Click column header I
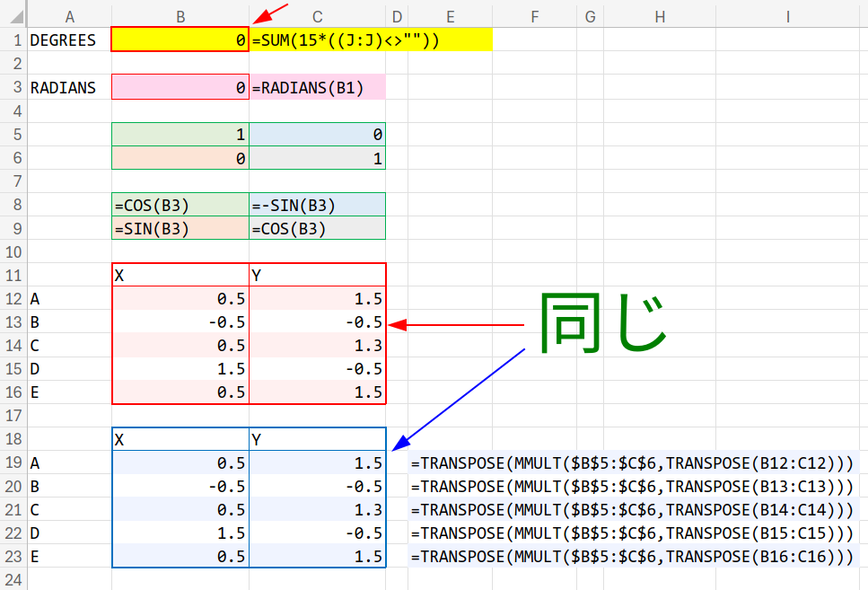This screenshot has width=868, height=590. [x=787, y=16]
